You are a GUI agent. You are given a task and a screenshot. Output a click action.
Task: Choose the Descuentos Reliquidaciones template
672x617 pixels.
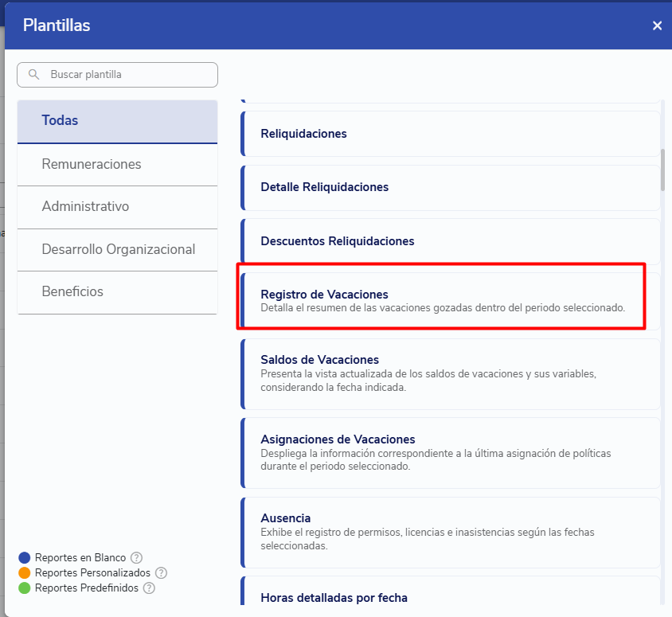451,240
